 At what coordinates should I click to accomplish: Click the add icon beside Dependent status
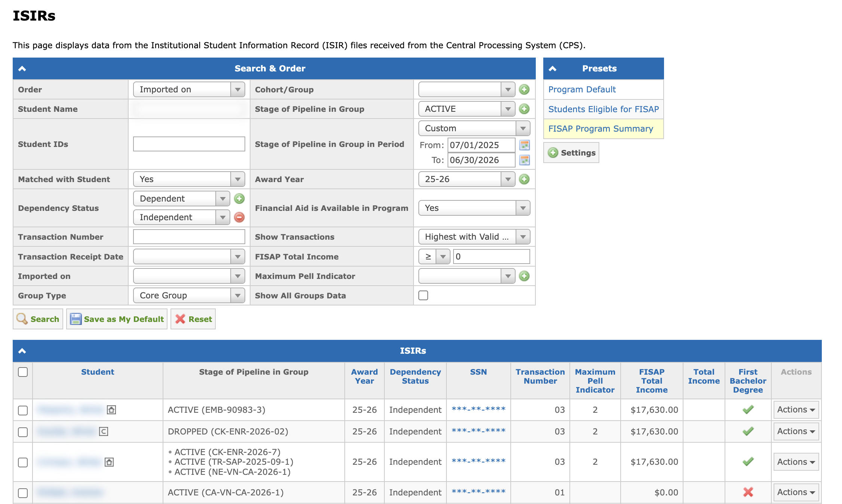(239, 199)
